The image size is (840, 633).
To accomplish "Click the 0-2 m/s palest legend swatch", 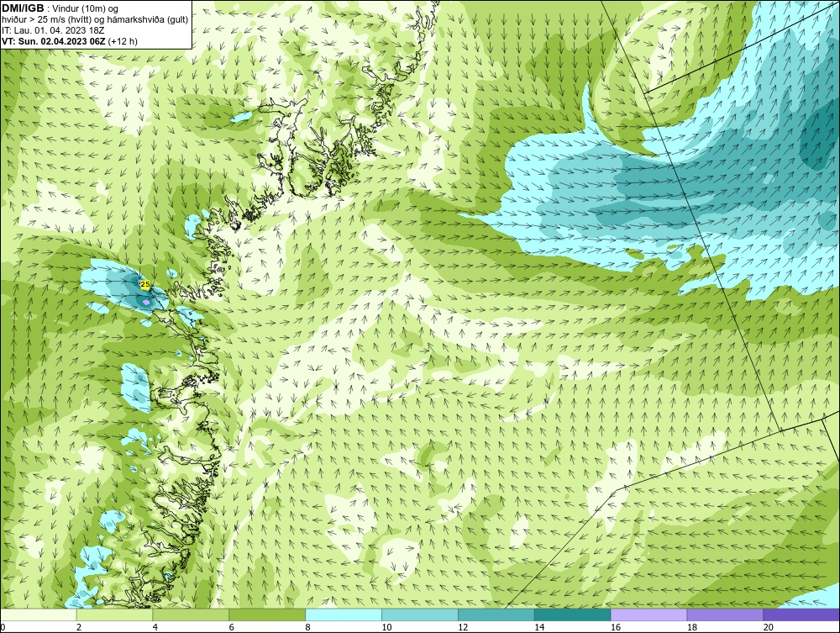I will coord(39,615).
